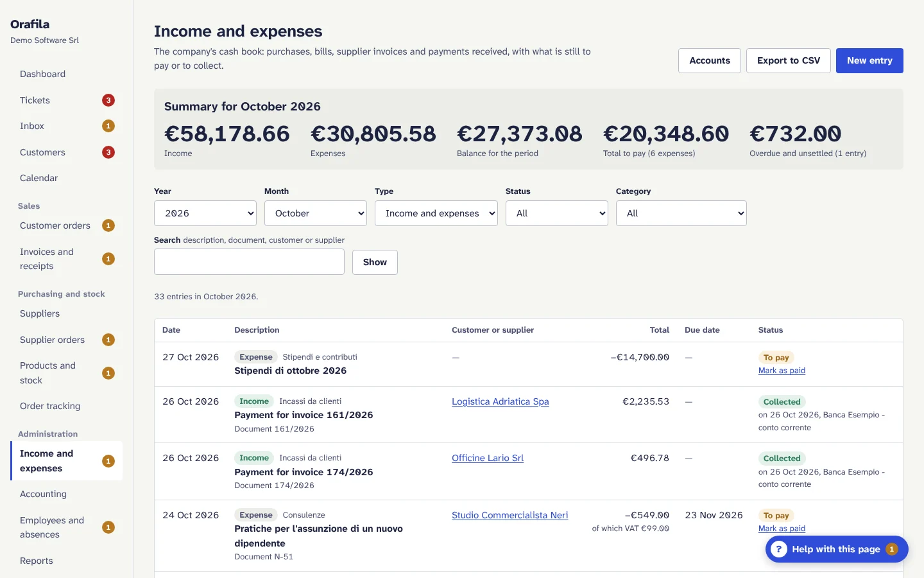Click the Accounts button

coord(710,60)
